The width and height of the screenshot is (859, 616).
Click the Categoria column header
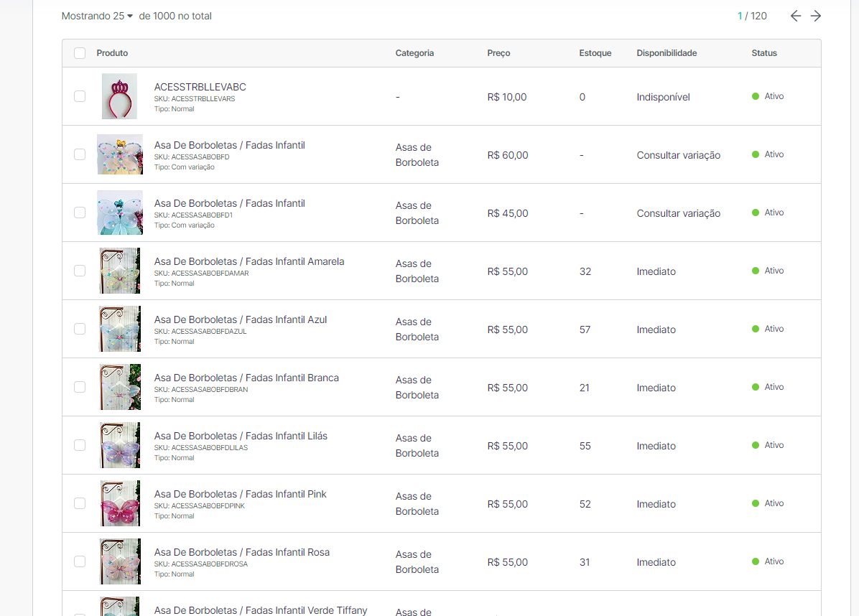[x=414, y=53]
